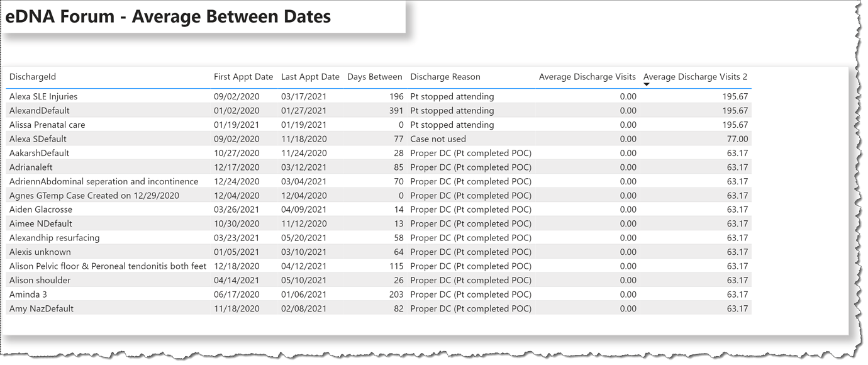
Task: Click the Days Between value 391
Action: click(x=394, y=110)
